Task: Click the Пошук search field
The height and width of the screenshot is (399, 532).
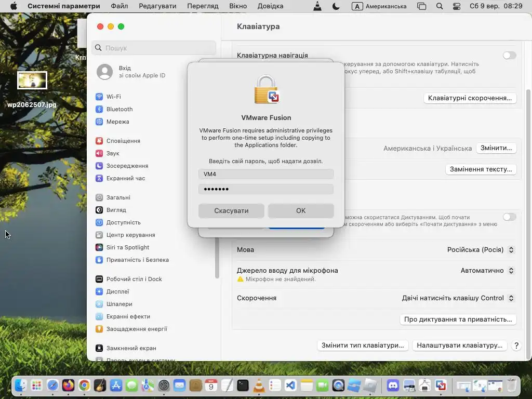Action: (154, 48)
